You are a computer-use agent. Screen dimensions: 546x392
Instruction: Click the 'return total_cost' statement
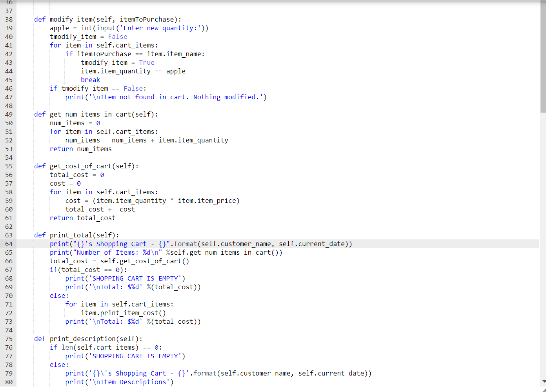[x=83, y=218]
